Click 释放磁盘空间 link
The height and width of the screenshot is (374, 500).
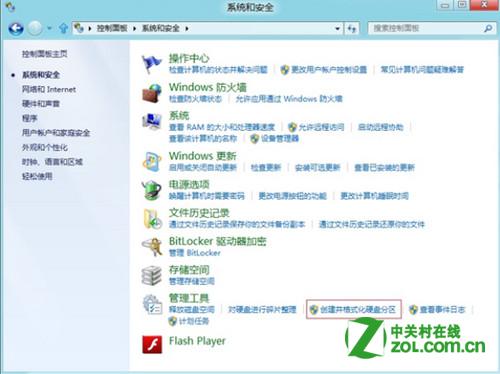(192, 310)
